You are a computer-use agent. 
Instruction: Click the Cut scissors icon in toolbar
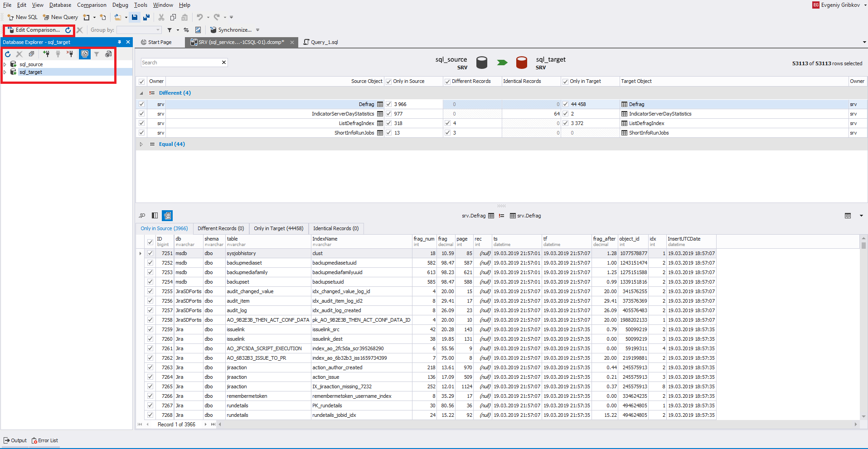(x=161, y=17)
